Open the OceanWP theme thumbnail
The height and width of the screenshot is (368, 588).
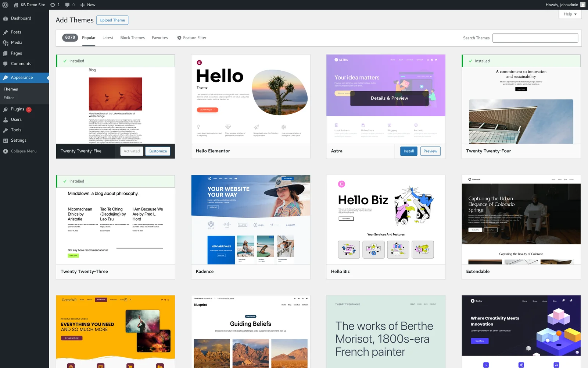(x=115, y=332)
